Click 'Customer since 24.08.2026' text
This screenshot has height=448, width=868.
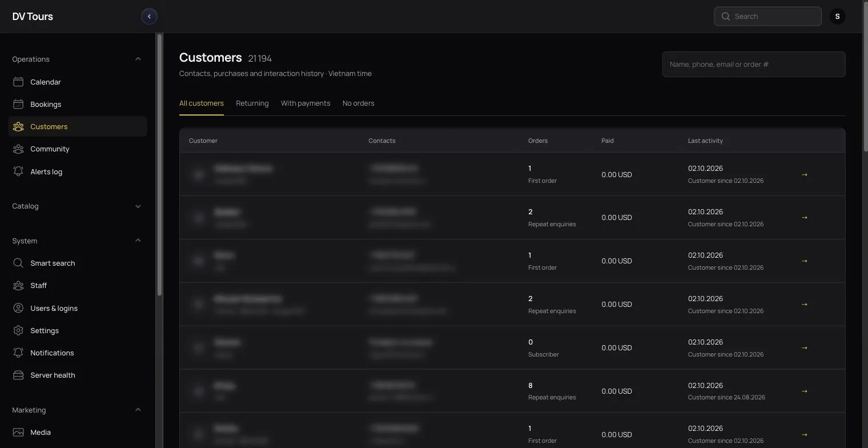click(726, 397)
